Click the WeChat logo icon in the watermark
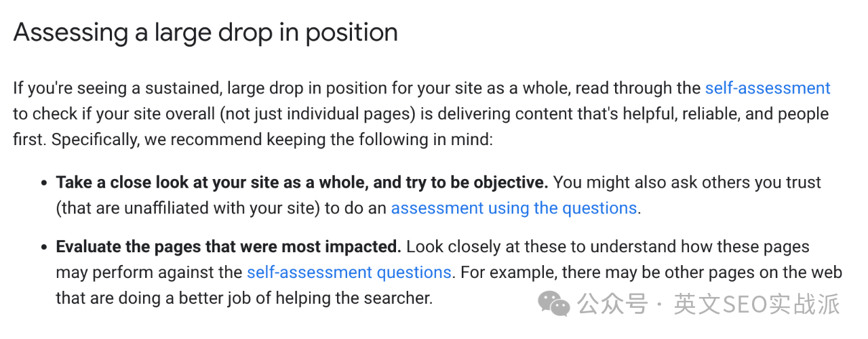The height and width of the screenshot is (339, 868). click(554, 304)
